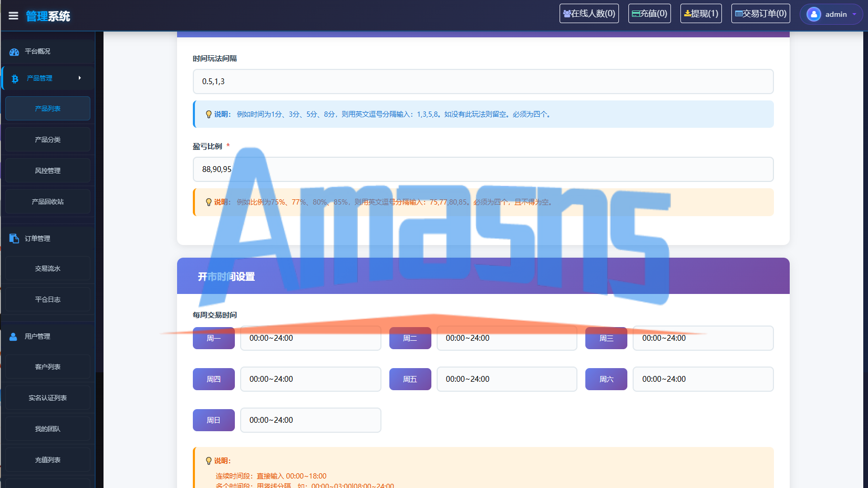The image size is (868, 488).
Task: Click the withdrawal download icon (提现)
Action: [687, 14]
